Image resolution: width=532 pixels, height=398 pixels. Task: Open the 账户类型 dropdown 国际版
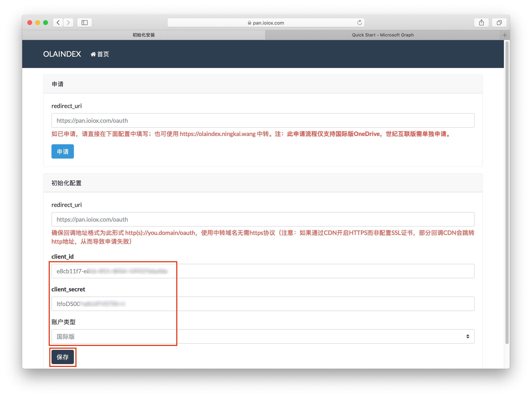(263, 336)
